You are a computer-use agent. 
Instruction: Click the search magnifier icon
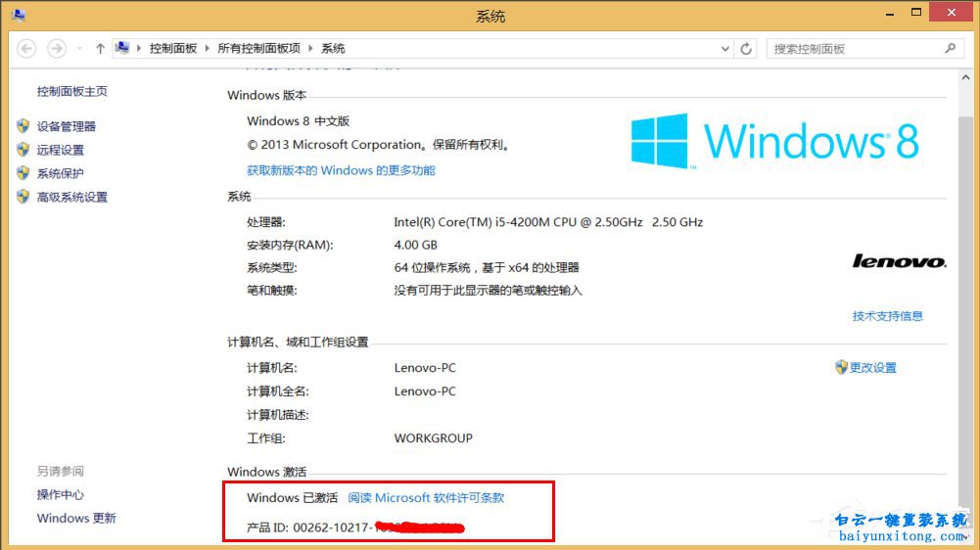pos(951,48)
